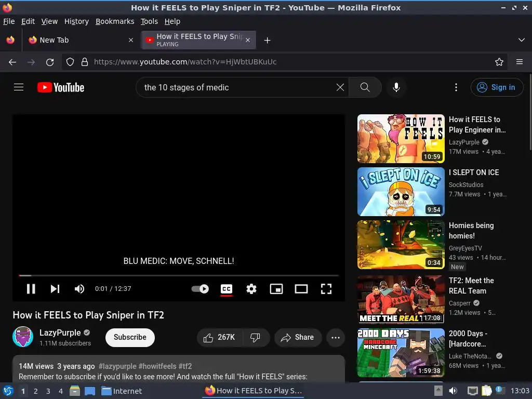Open the Help menu
This screenshot has height=399, width=532.
[x=172, y=21]
